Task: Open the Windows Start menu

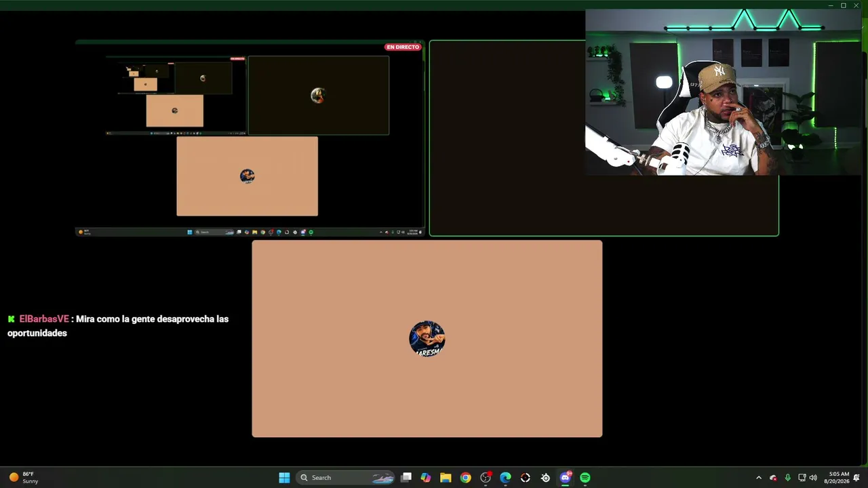Action: pyautogui.click(x=284, y=478)
